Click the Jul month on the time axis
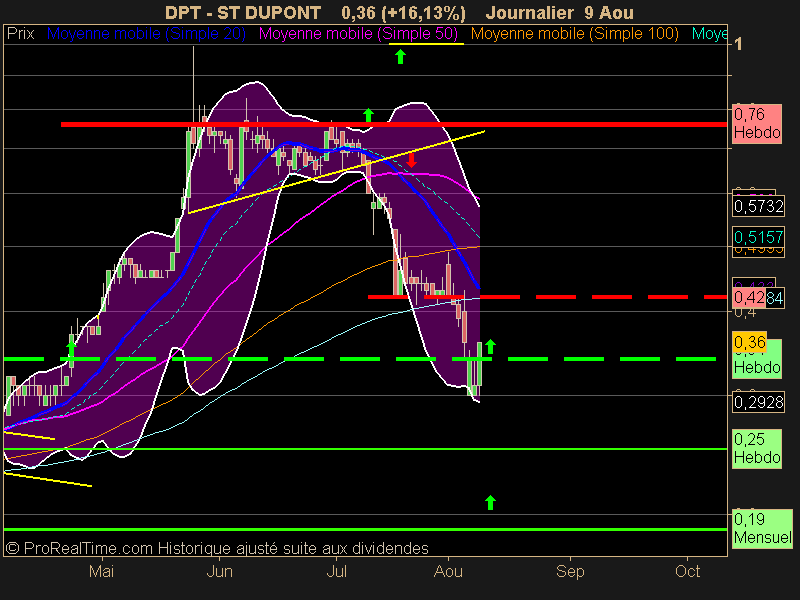This screenshot has height=600, width=800. pyautogui.click(x=336, y=571)
